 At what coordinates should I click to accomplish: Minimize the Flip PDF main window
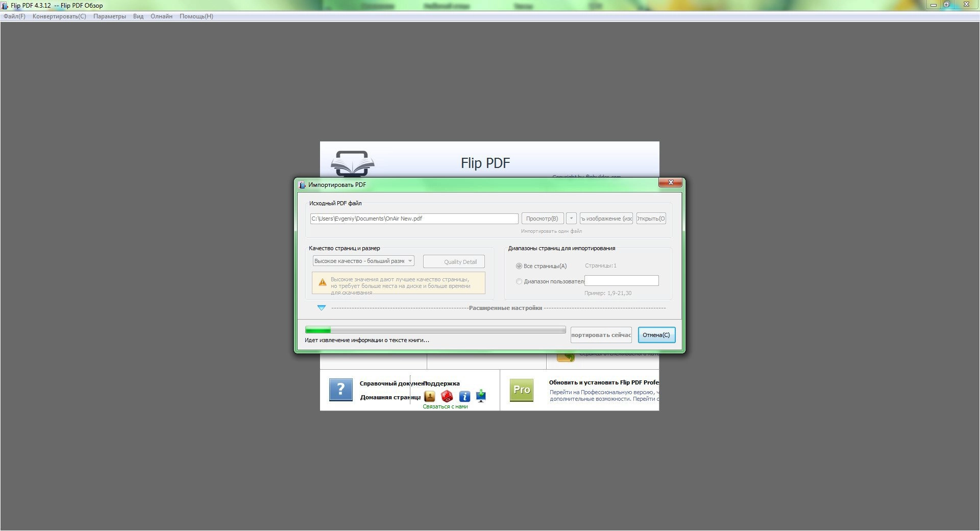coord(934,5)
